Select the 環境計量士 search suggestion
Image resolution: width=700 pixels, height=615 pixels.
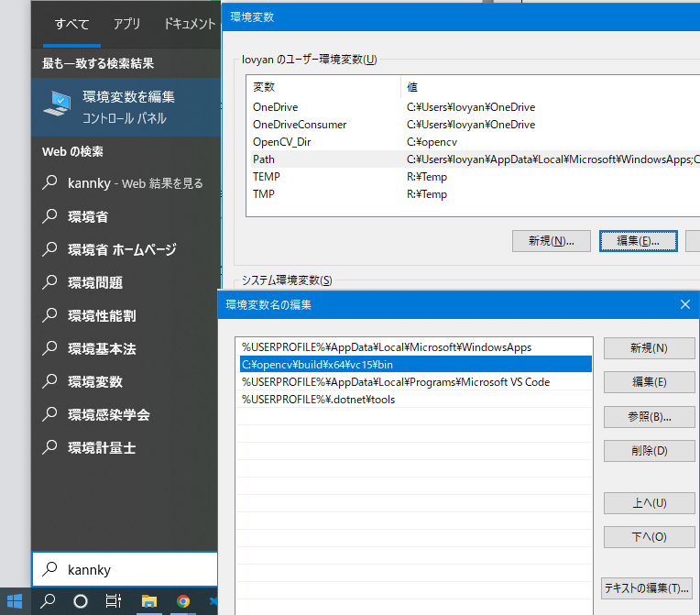(126, 447)
